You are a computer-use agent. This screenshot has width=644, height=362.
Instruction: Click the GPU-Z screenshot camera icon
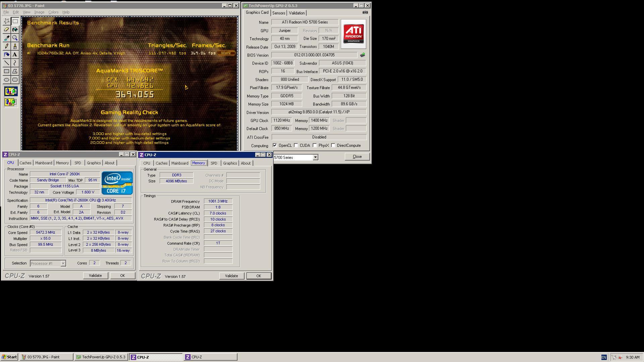[x=365, y=12]
